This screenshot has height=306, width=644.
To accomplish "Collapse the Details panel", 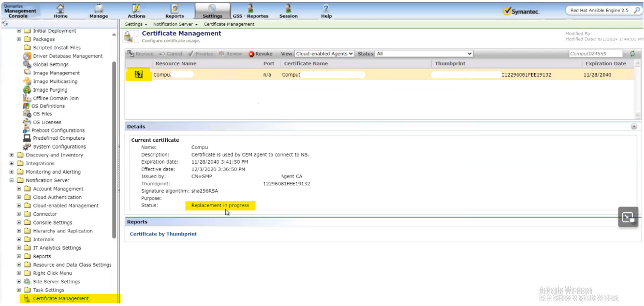I will (634, 126).
